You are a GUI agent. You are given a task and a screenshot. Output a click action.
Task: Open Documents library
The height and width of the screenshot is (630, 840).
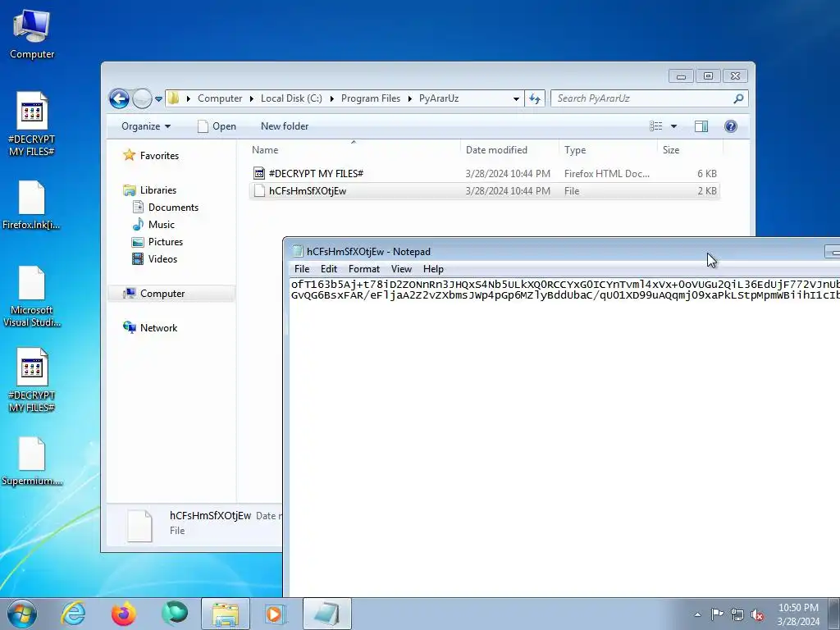(166, 208)
